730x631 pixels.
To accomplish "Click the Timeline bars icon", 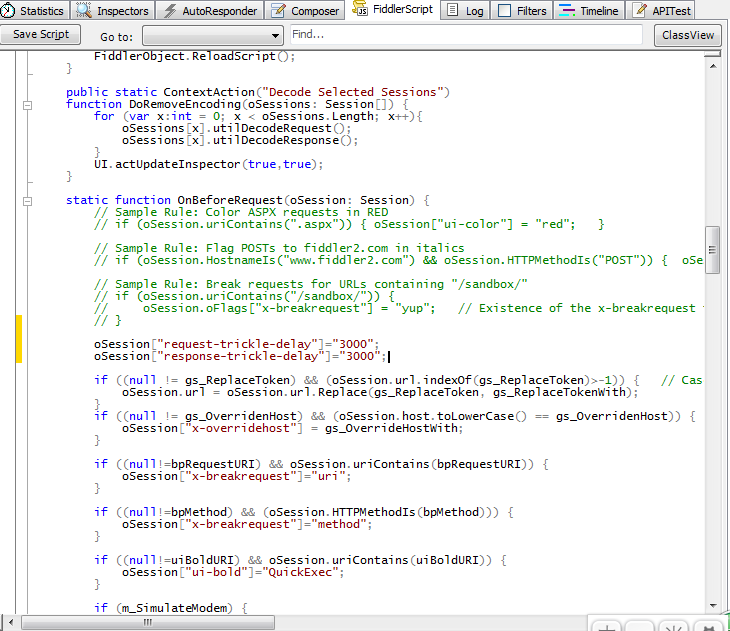I will coord(567,10).
